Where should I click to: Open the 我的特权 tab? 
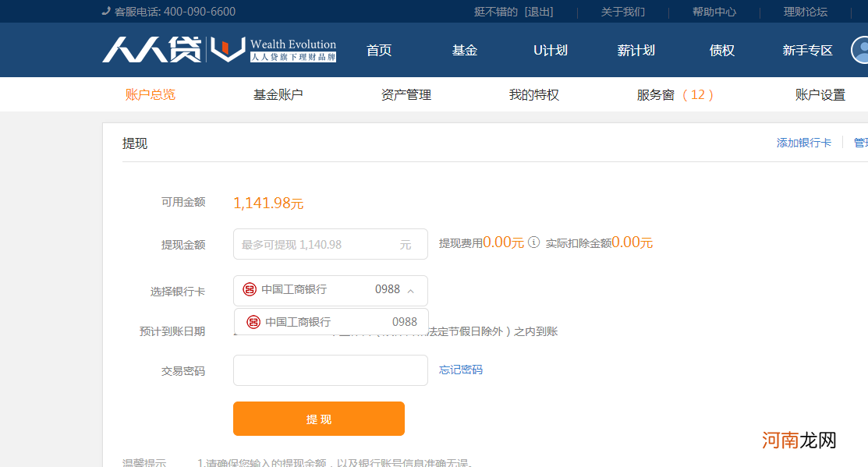[x=533, y=94]
